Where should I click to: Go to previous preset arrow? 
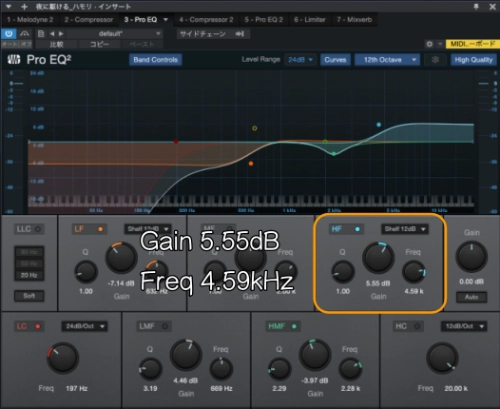(52, 34)
